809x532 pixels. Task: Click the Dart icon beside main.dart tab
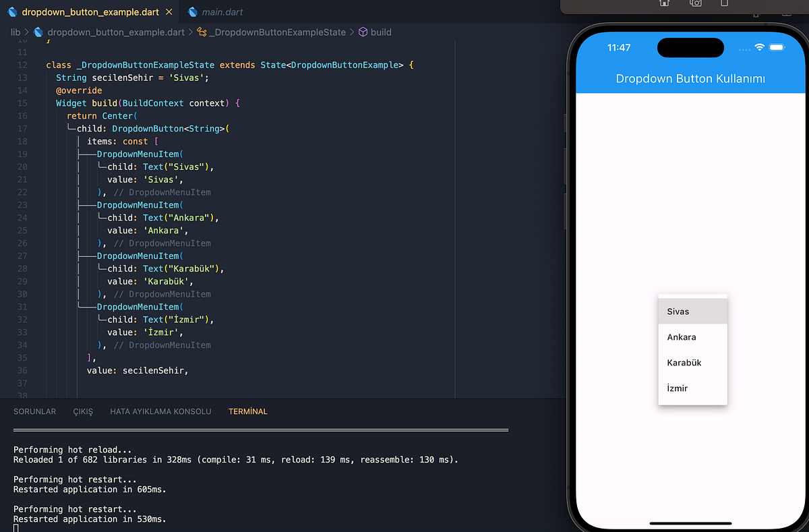[192, 11]
